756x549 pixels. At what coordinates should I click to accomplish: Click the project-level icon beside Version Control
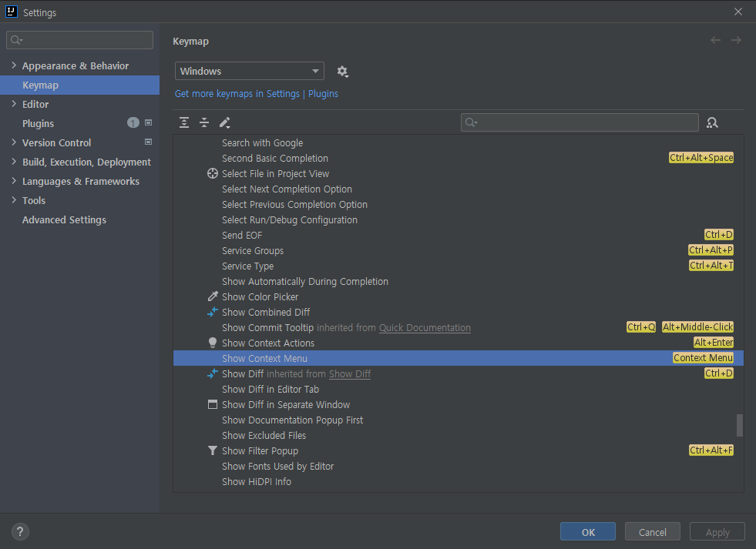click(x=149, y=142)
